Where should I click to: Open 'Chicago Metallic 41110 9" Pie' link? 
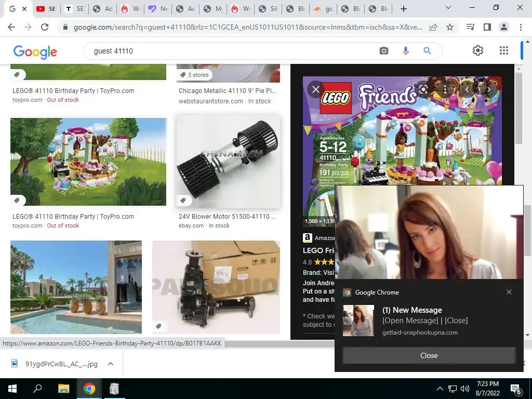coord(227,90)
